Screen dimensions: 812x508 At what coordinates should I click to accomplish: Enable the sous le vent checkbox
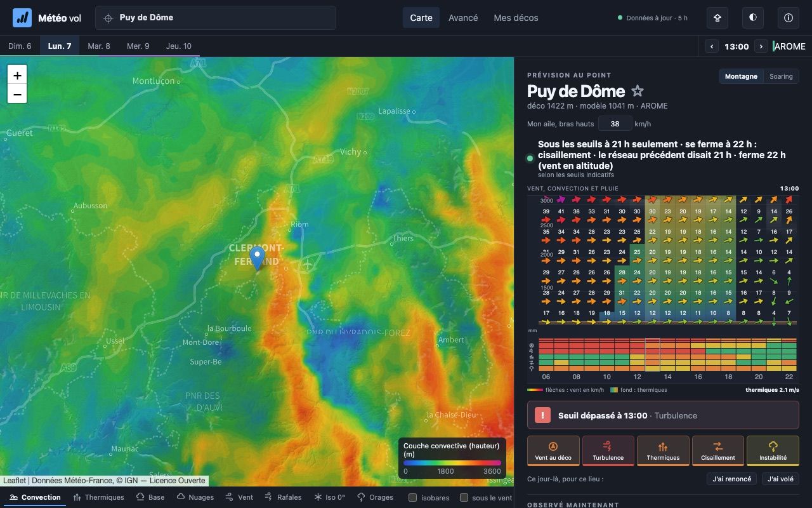[464, 498]
